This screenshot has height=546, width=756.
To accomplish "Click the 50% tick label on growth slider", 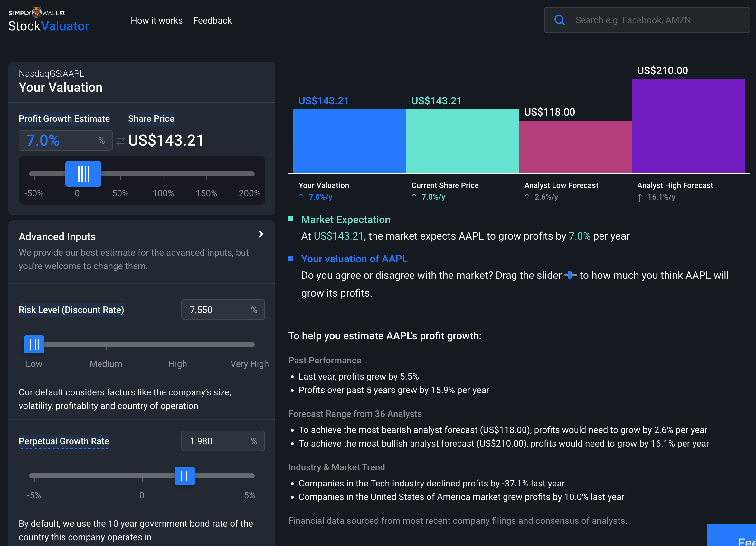I will tap(120, 193).
